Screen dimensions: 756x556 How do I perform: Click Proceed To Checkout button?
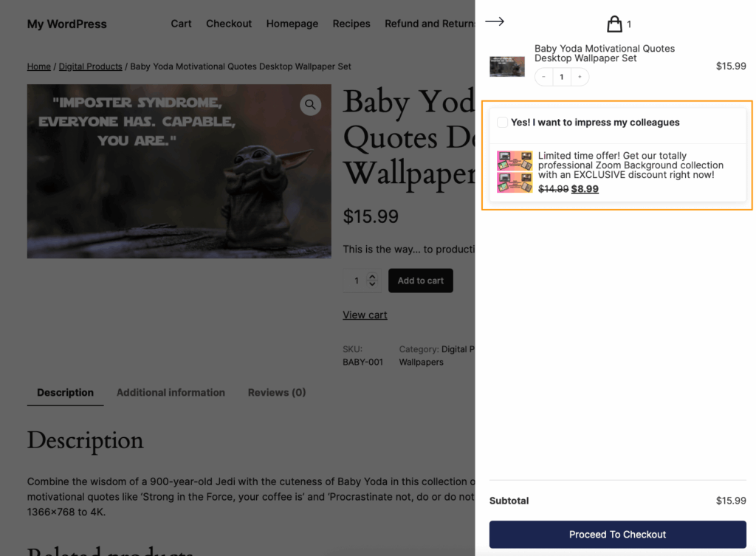tap(618, 535)
